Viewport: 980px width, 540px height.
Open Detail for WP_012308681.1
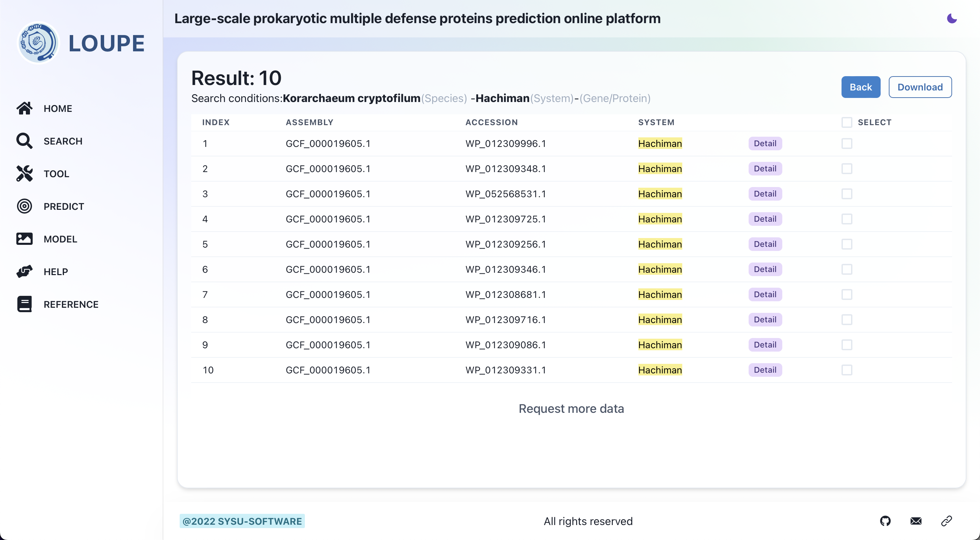tap(765, 294)
